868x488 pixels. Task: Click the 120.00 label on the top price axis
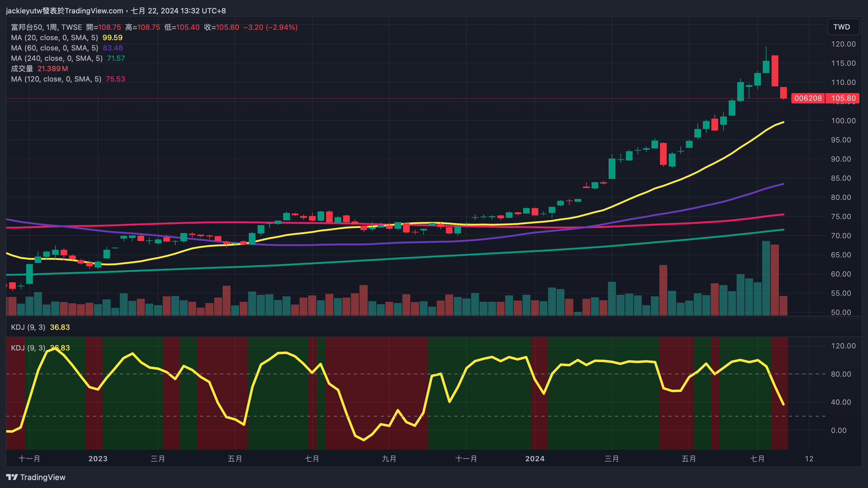843,44
